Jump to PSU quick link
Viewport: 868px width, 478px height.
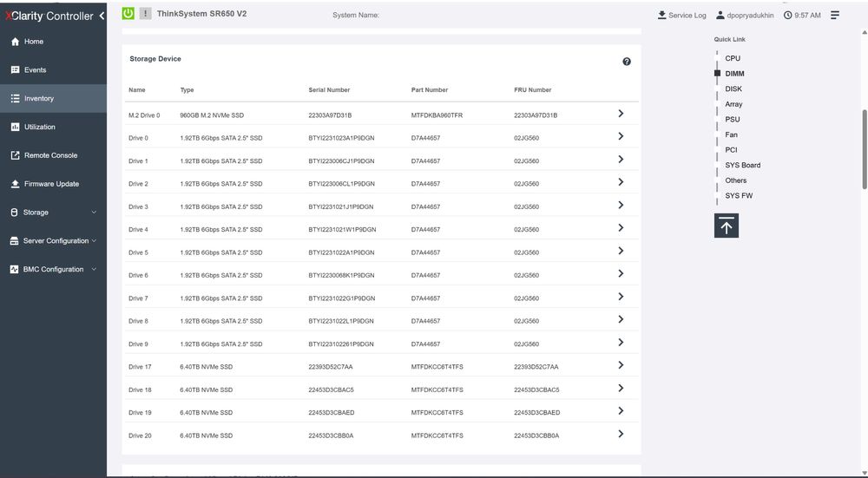tap(733, 120)
